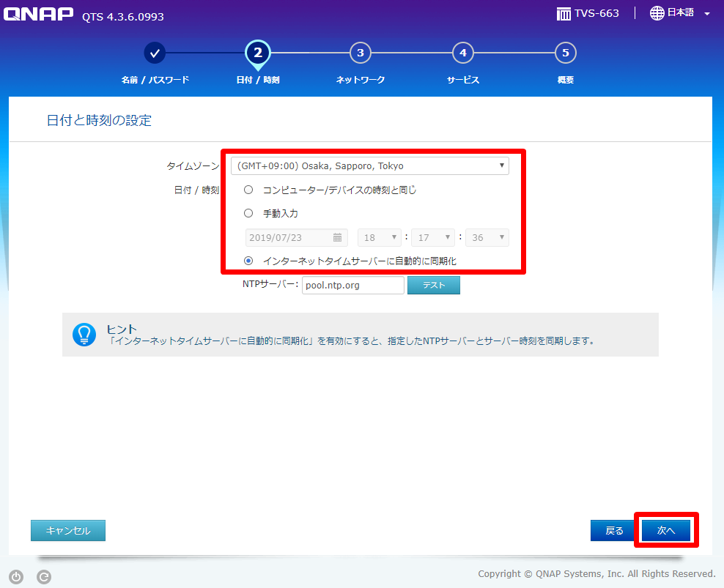Select step 3 circle in wizard
This screenshot has height=588, width=724.
click(361, 53)
